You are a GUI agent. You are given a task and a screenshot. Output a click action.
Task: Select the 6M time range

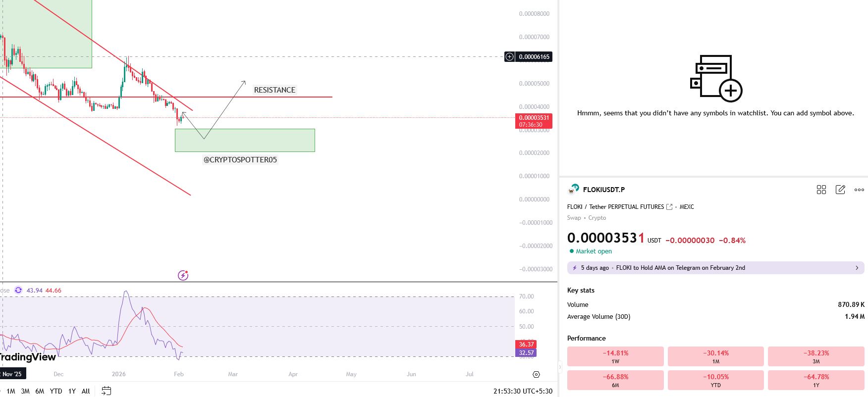point(40,391)
